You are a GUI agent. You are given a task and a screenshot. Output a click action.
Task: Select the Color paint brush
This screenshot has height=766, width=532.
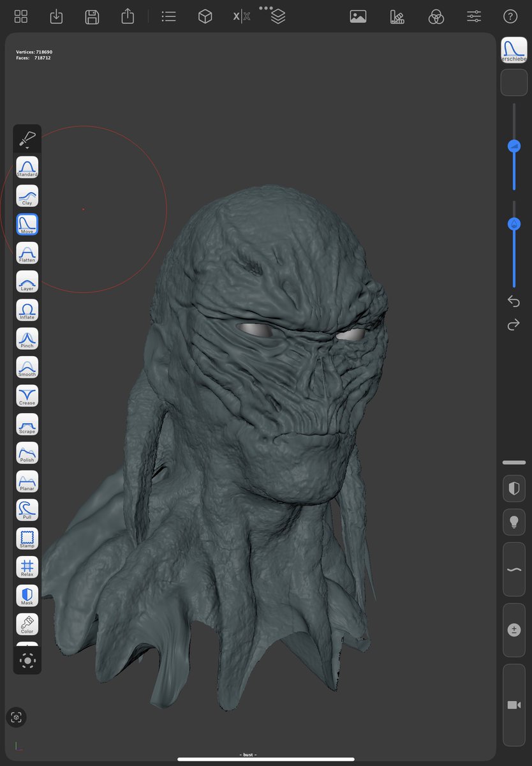point(27,624)
